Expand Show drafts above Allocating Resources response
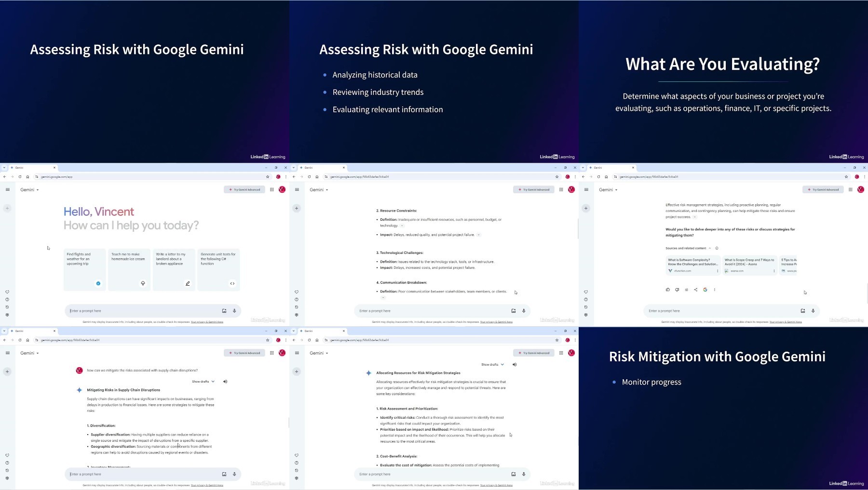Screen dimensions: 868x490 [x=492, y=365]
